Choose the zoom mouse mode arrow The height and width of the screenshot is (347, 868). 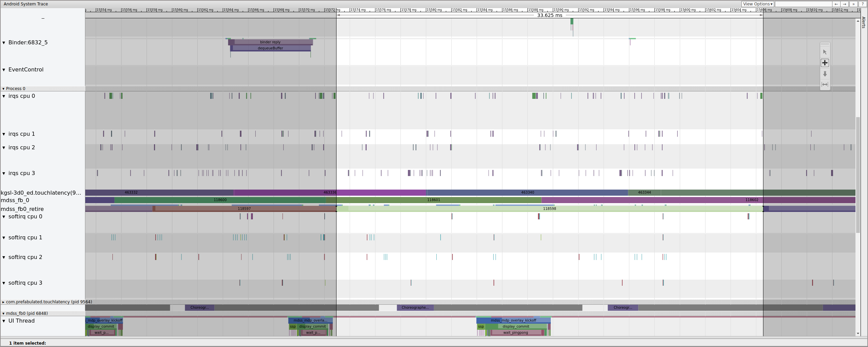pyautogui.click(x=825, y=74)
